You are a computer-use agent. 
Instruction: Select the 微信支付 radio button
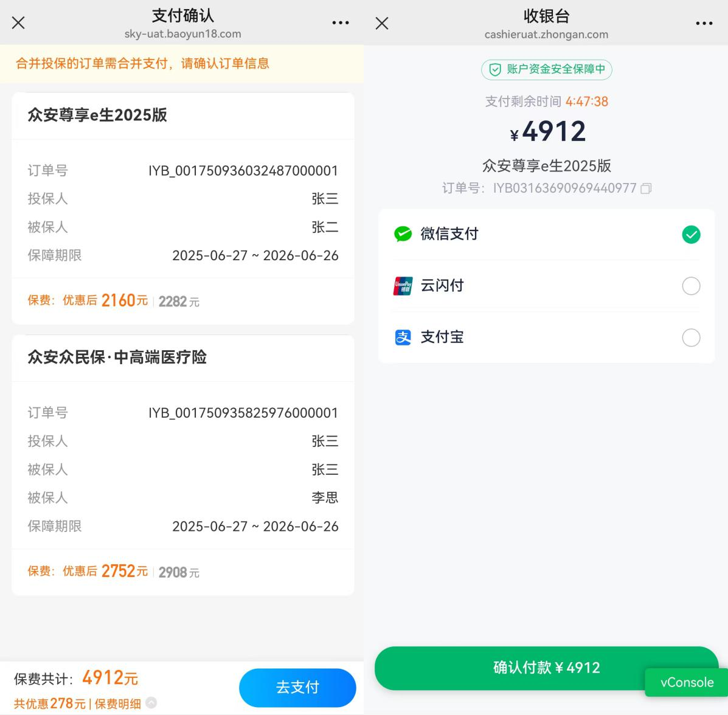click(691, 235)
